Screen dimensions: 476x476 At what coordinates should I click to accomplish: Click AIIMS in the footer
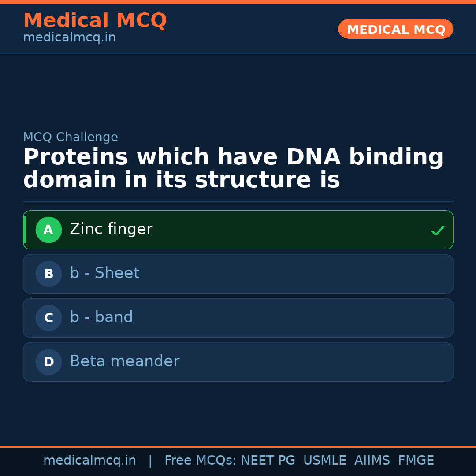(x=372, y=461)
